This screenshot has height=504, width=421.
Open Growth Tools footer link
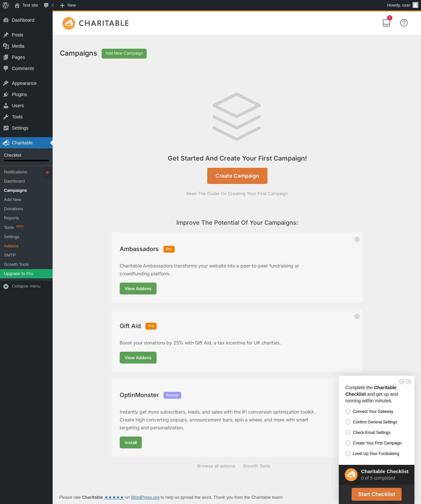257,466
